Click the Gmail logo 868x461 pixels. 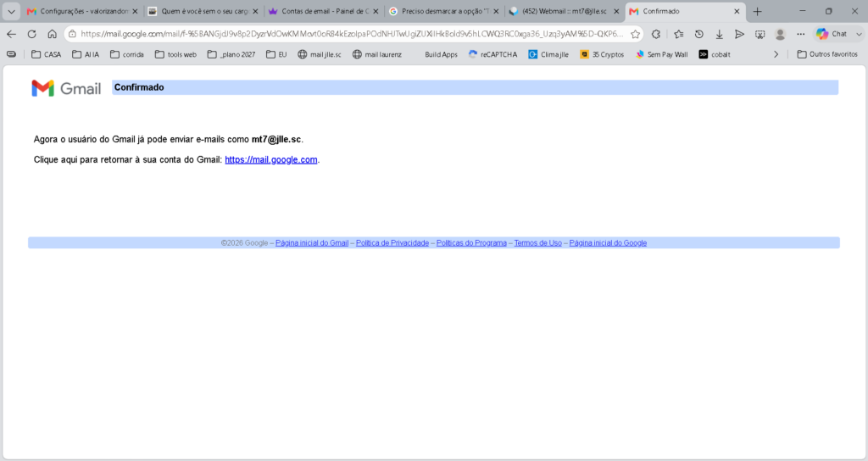(66, 88)
